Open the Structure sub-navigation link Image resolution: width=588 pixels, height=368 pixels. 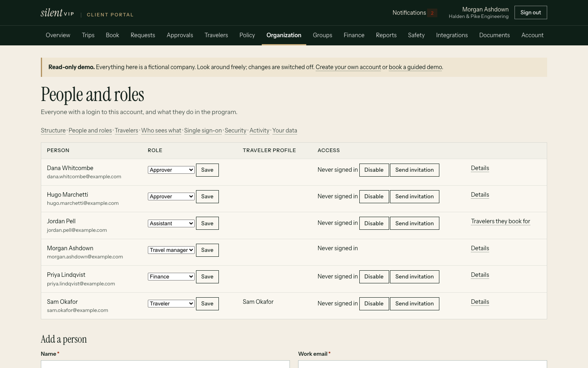[x=53, y=130]
